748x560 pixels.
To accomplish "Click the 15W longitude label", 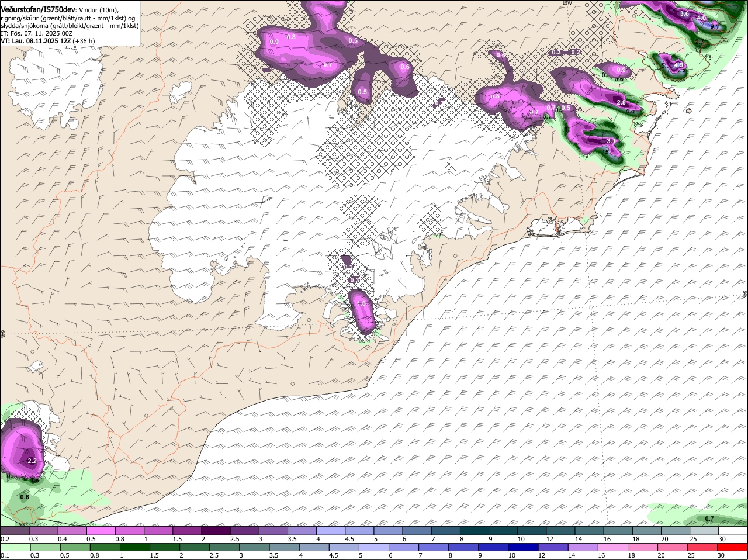I will 566,3.
